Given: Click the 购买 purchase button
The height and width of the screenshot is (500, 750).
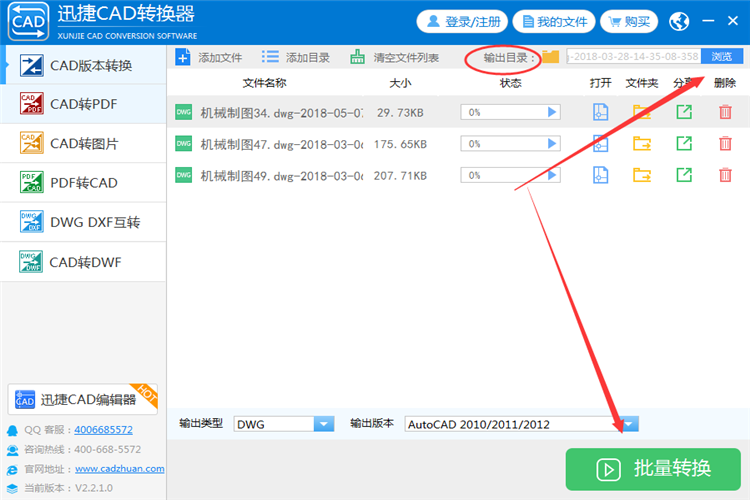Looking at the screenshot, I should click(629, 22).
